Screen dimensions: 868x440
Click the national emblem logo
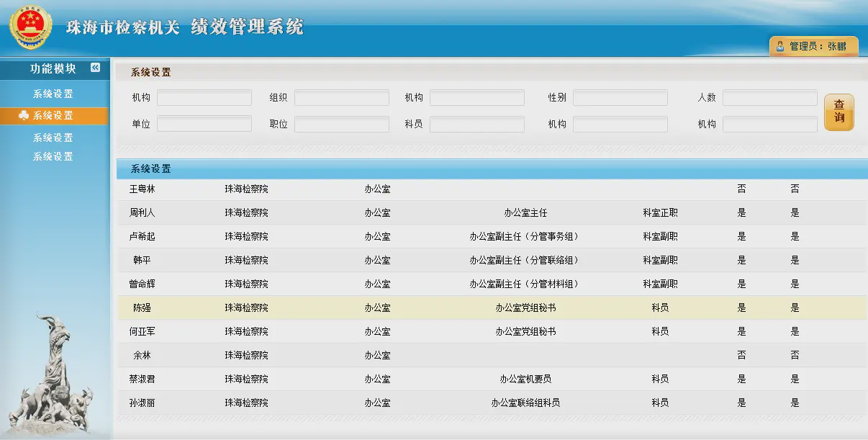[30, 28]
